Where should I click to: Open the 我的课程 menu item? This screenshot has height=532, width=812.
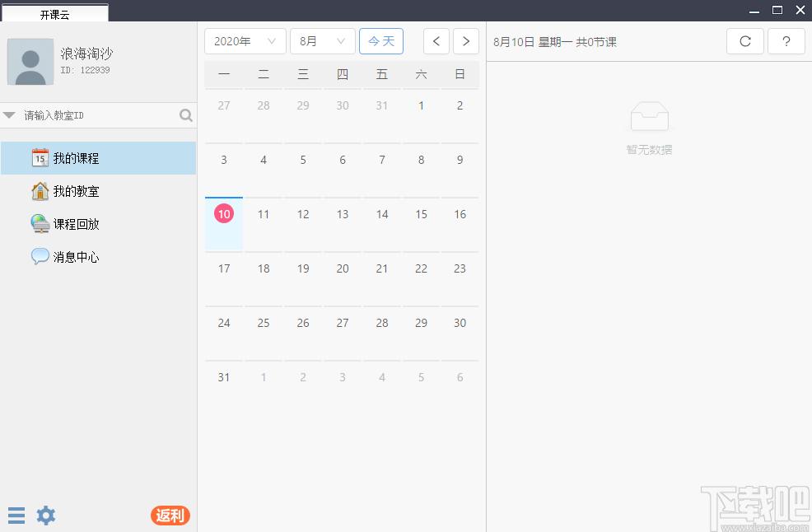pyautogui.click(x=98, y=158)
